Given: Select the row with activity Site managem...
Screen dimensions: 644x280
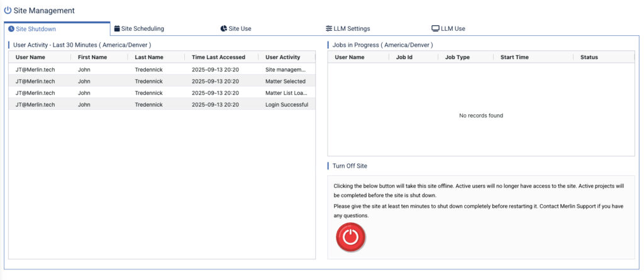Looking at the screenshot, I should pos(162,69).
